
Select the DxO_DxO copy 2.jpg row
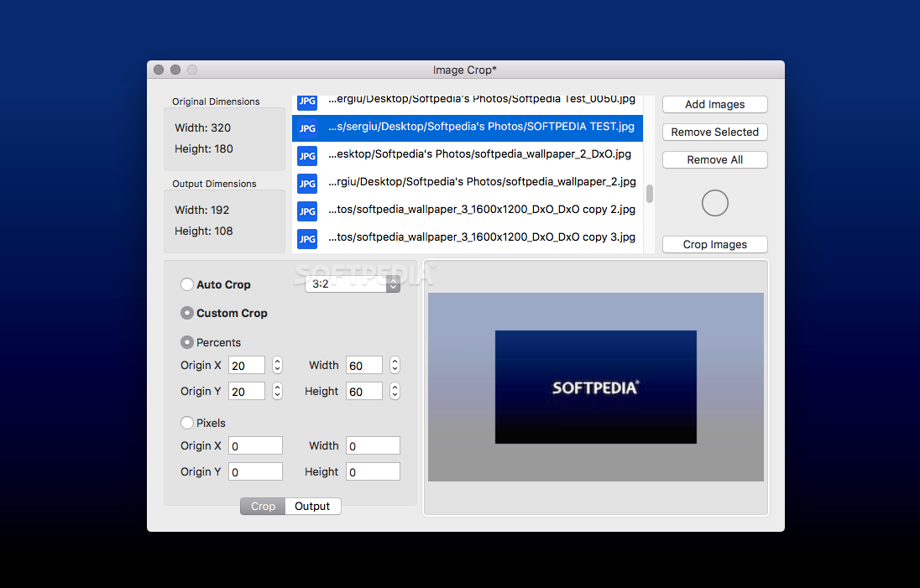pyautogui.click(x=468, y=211)
